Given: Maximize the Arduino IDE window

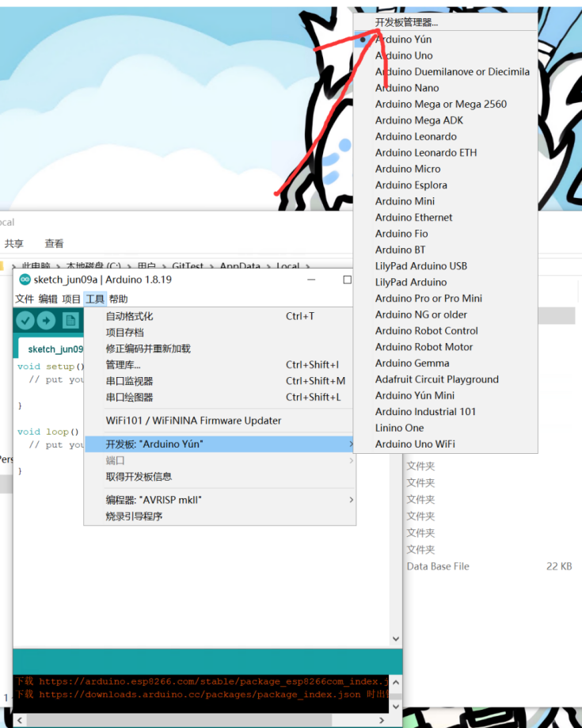Looking at the screenshot, I should 347,280.
